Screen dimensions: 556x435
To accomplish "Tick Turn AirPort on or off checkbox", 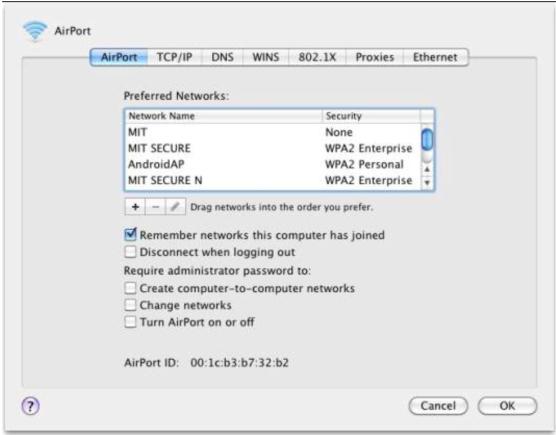I will [x=130, y=322].
